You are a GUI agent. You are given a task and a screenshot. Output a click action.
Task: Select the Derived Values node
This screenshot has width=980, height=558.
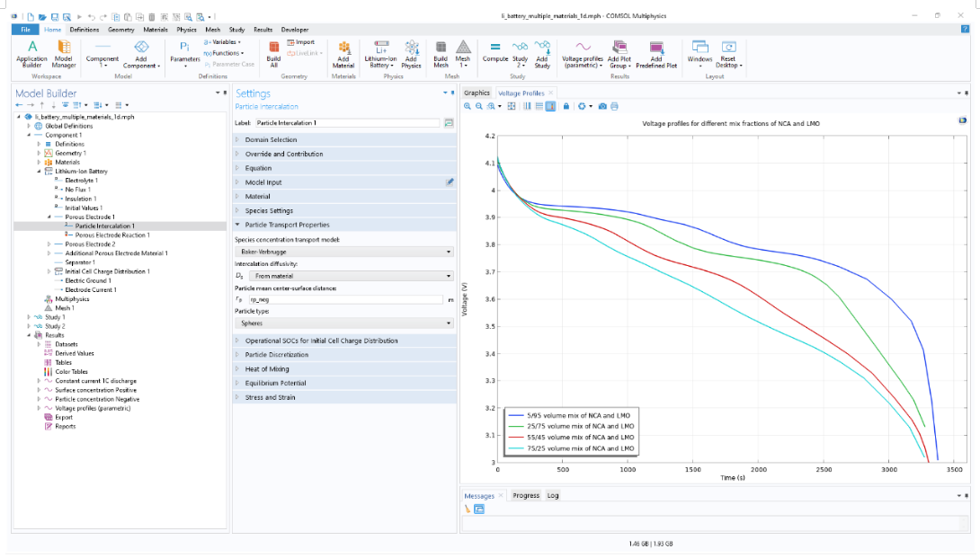tap(75, 354)
